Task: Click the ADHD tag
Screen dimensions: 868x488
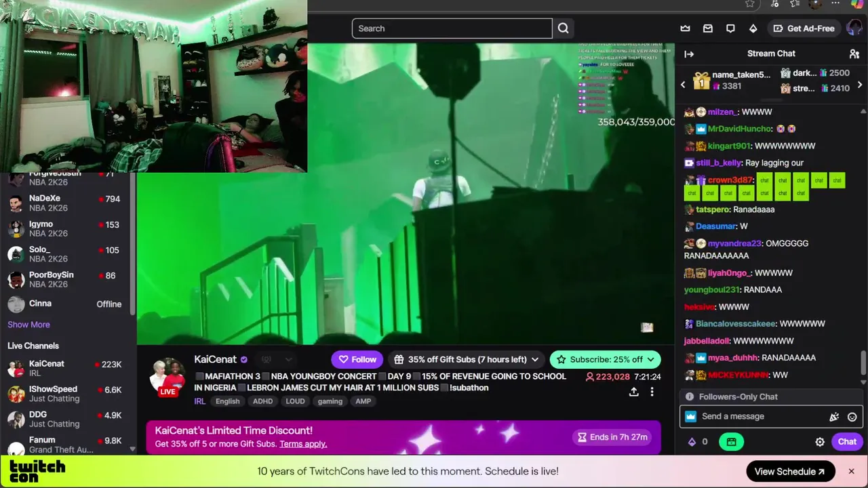Action: pyautogui.click(x=262, y=401)
